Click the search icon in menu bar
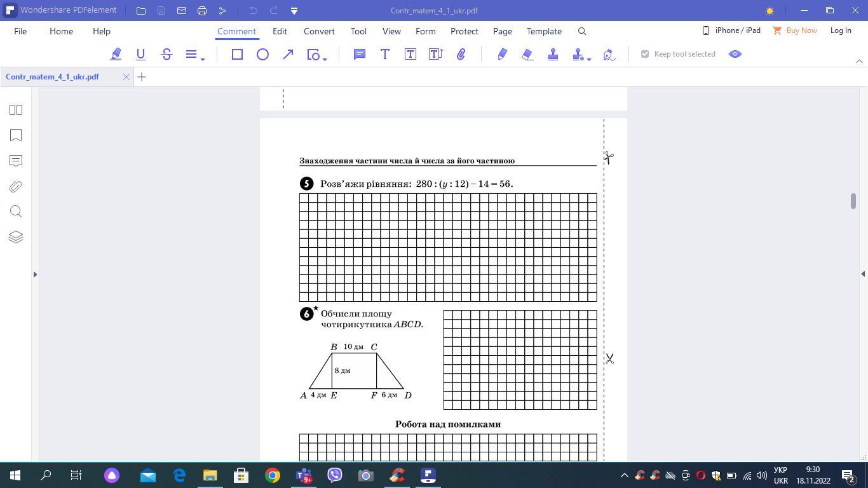The height and width of the screenshot is (488, 868). pos(582,31)
